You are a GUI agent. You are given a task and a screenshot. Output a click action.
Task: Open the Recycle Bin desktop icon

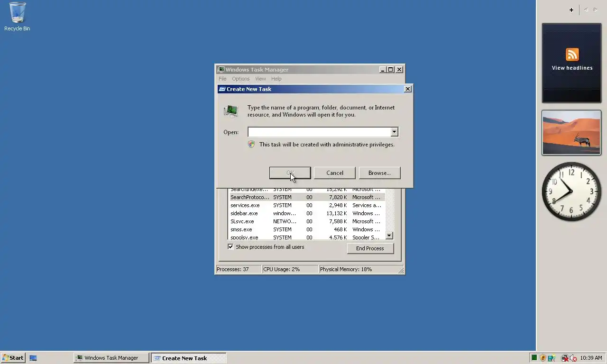click(17, 17)
